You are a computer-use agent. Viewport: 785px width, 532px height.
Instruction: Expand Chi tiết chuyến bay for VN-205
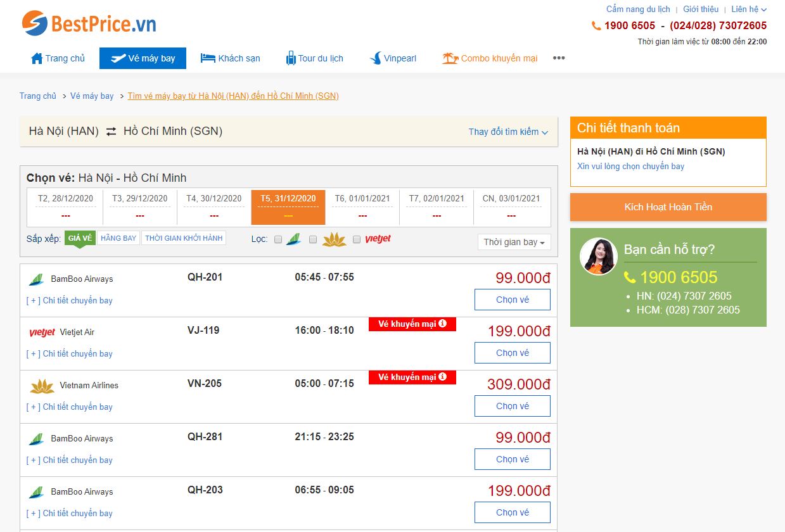pos(70,407)
